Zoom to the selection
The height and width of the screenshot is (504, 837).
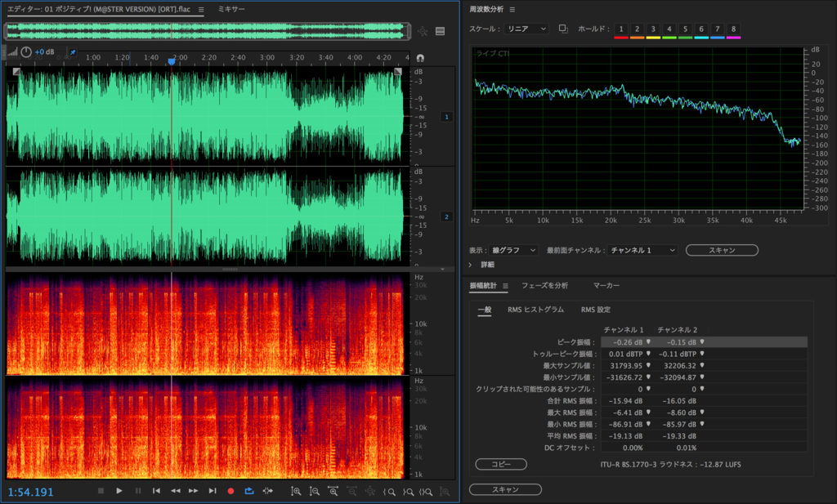(x=426, y=492)
